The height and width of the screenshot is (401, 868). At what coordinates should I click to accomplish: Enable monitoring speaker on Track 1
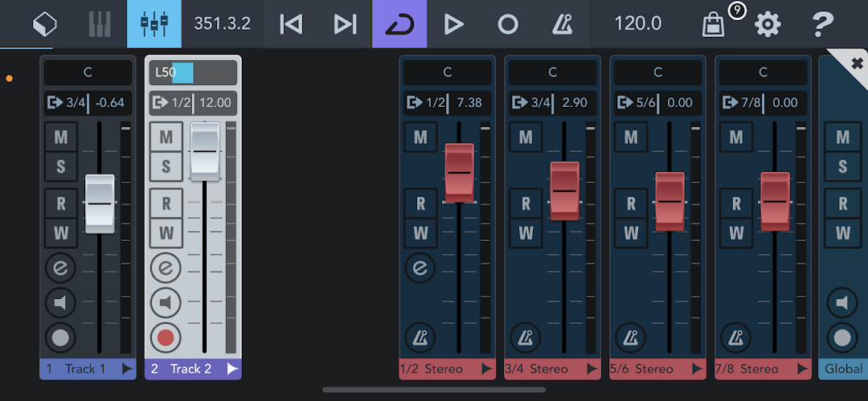(x=60, y=302)
